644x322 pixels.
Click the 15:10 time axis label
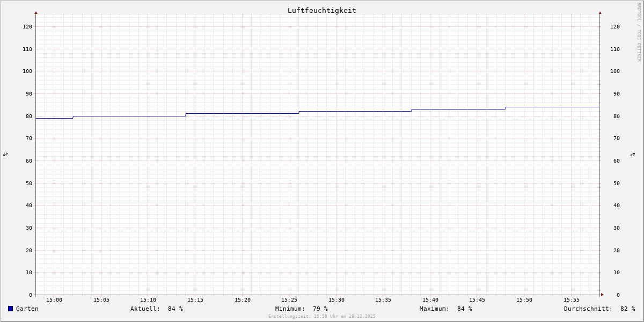[148, 300]
